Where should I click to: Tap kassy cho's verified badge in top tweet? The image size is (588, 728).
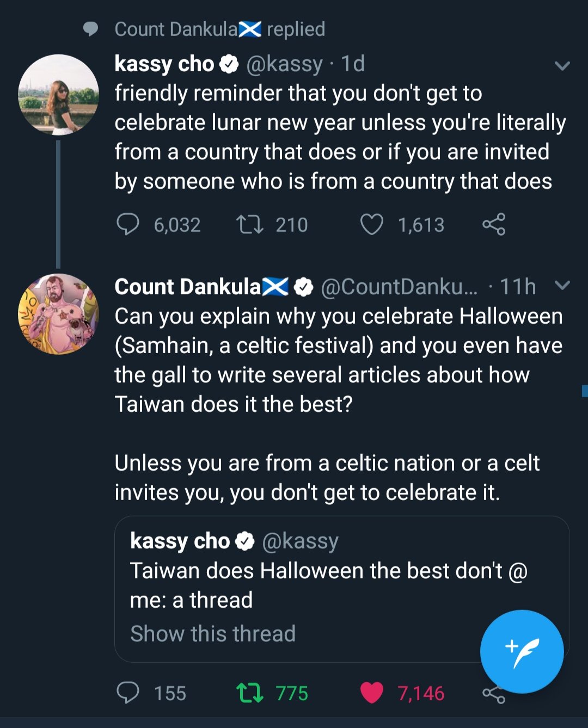(229, 64)
